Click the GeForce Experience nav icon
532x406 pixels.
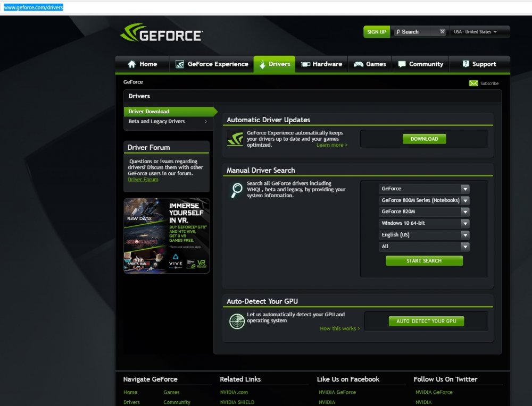tap(179, 64)
